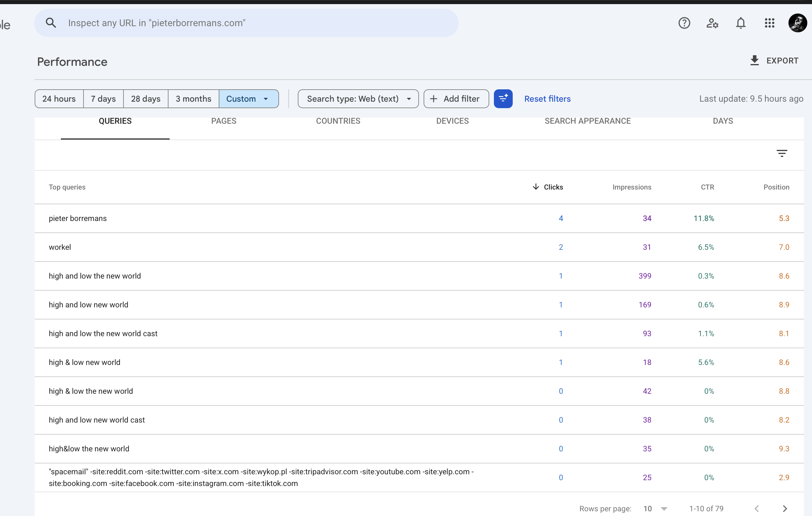Select the "spacemail" -site:reddit.com query row

click(x=419, y=478)
